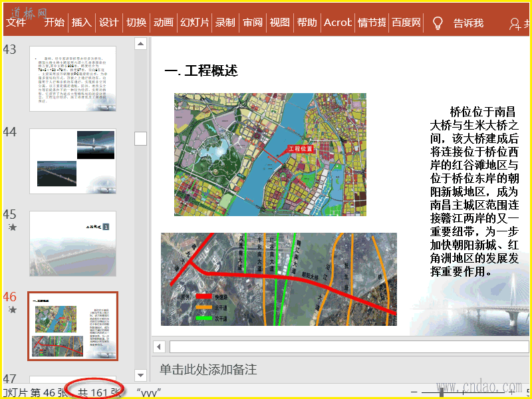Open the 插入 ribbon tab
Screen dimensions: 532x399
(82, 23)
